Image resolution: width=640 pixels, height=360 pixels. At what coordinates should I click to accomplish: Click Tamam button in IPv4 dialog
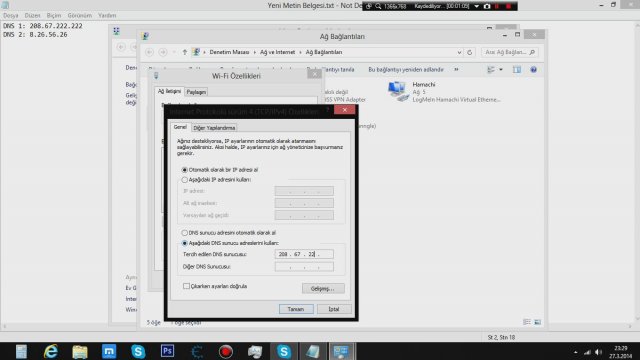click(x=296, y=309)
